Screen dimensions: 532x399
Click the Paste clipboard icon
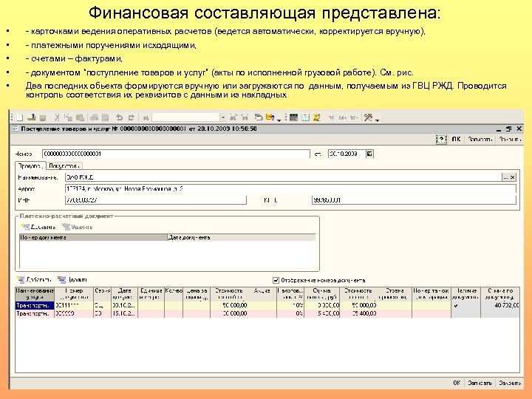80,117
